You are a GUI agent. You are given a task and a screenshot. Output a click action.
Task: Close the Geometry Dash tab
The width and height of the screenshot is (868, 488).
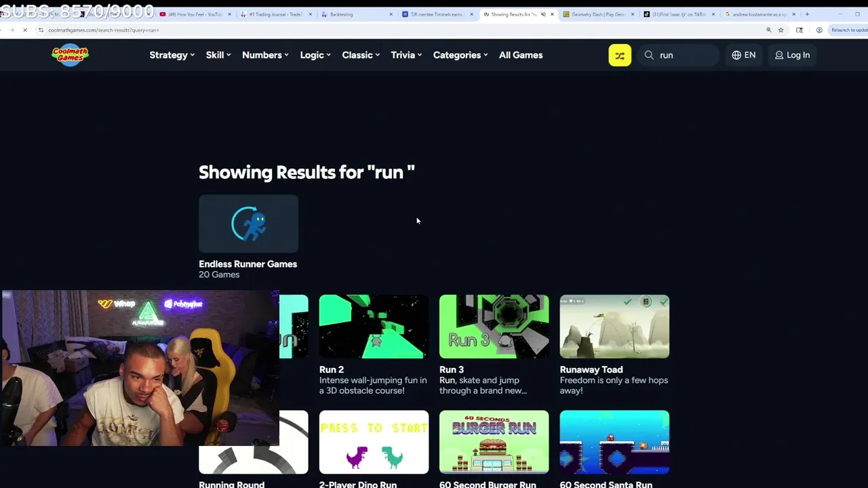(x=633, y=14)
